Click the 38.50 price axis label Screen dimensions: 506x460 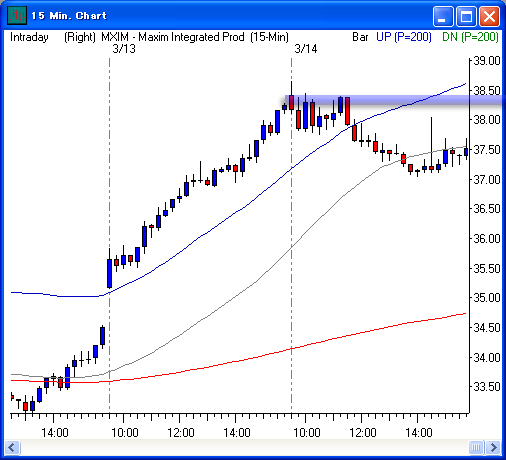(487, 90)
